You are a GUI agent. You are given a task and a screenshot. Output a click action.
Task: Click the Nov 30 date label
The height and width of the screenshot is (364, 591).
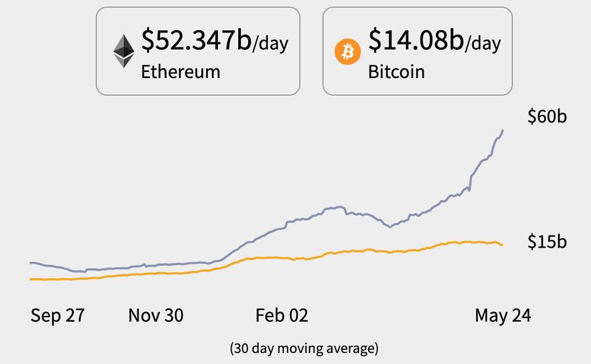coord(156,315)
